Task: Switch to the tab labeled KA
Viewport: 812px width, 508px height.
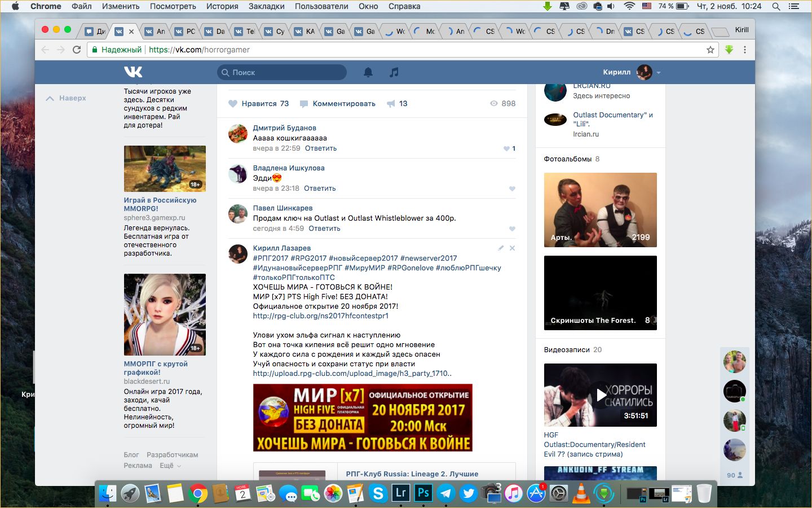Action: (305, 31)
